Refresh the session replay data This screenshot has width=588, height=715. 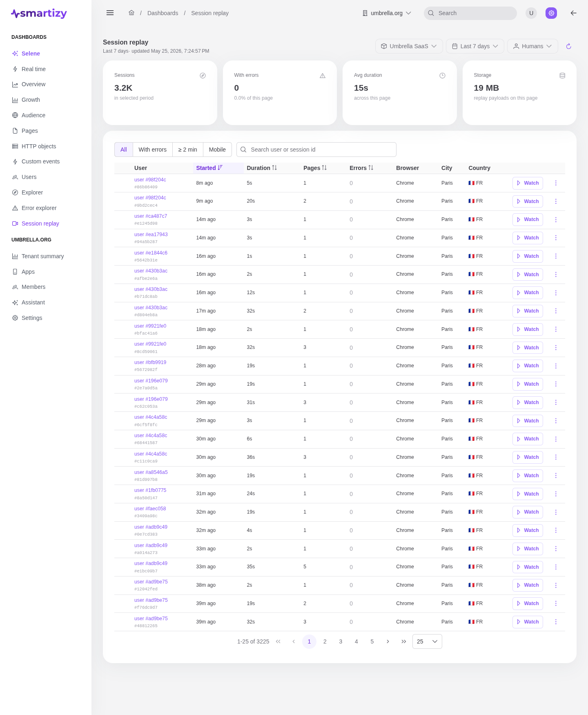pos(568,46)
